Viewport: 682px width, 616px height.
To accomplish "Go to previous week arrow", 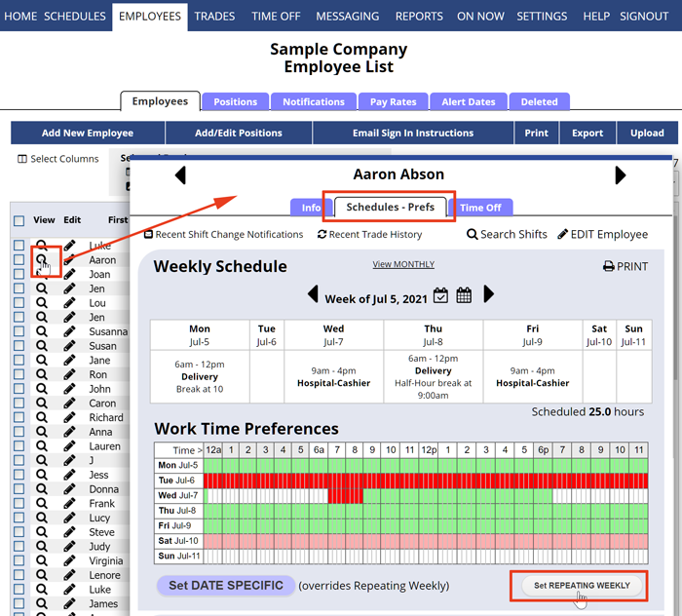I will point(313,294).
